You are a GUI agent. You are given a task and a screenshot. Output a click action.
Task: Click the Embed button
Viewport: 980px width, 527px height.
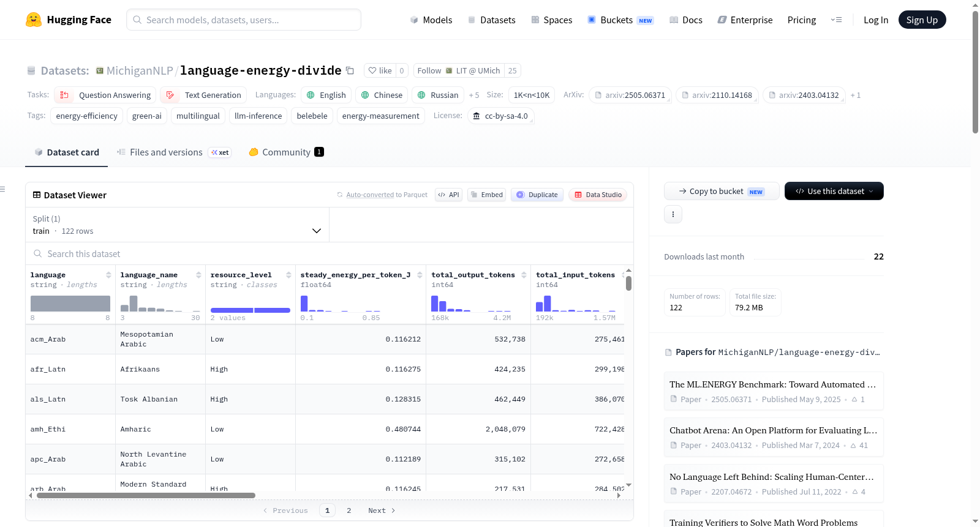pyautogui.click(x=487, y=195)
